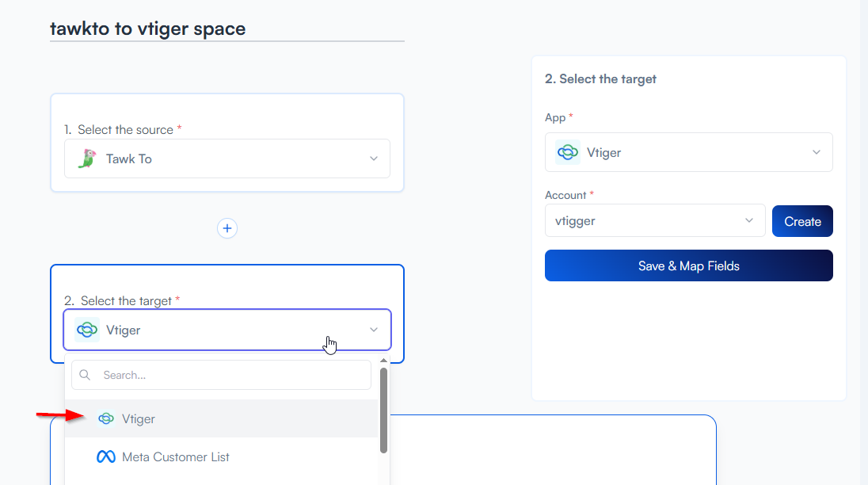Collapse the target selector using its chevron
This screenshot has height=485, width=868.
[x=374, y=330]
